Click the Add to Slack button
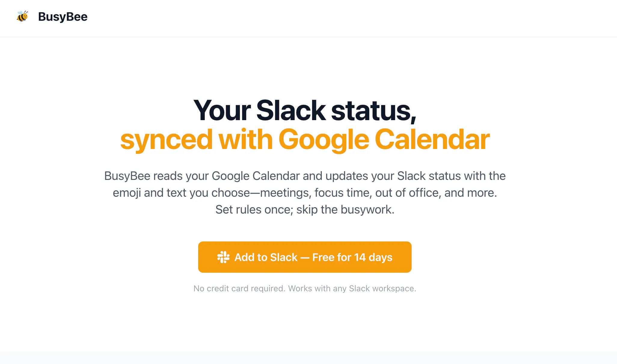The image size is (617, 364). coord(305,257)
